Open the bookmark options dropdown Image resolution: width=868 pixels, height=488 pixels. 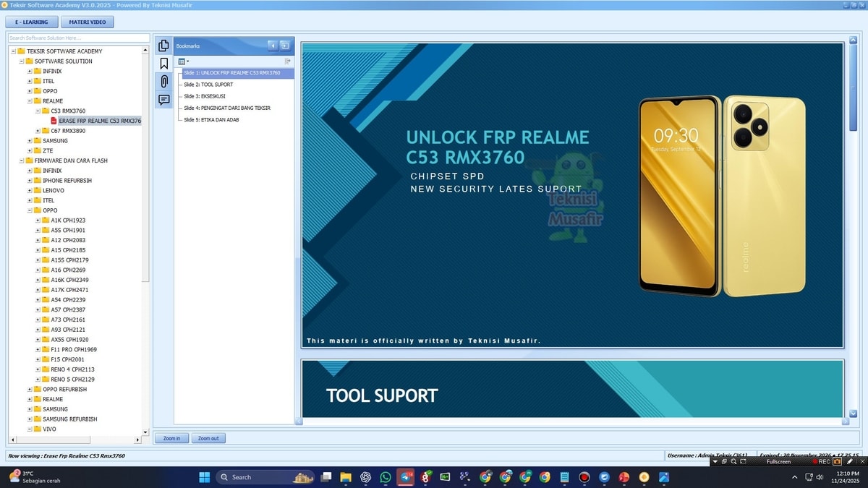[x=183, y=62]
